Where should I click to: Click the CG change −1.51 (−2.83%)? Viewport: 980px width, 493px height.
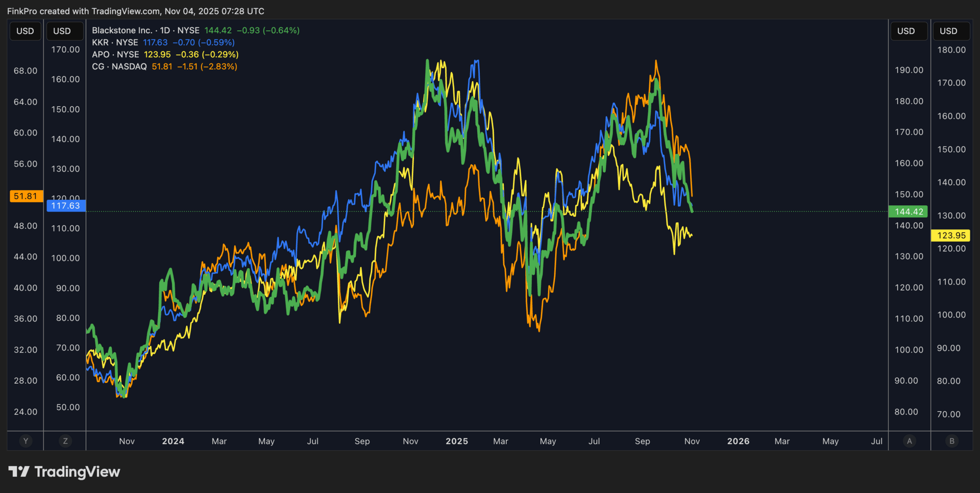pos(207,66)
